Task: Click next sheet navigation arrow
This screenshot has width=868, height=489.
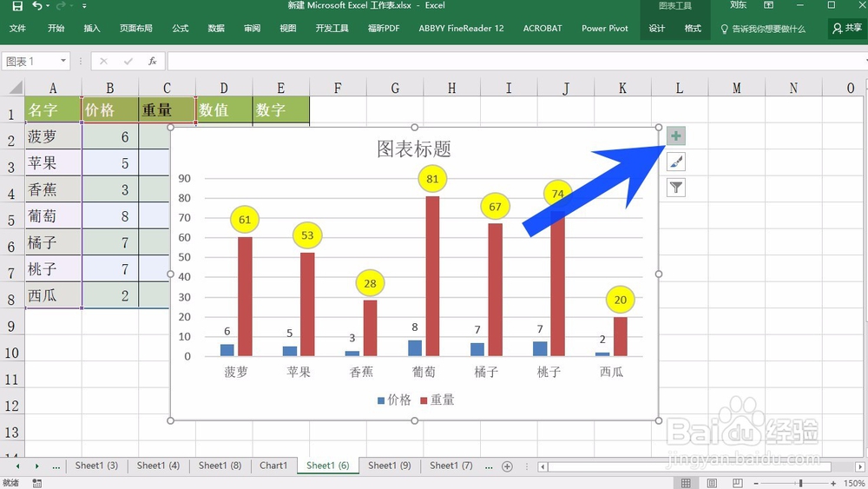Action: tap(36, 466)
